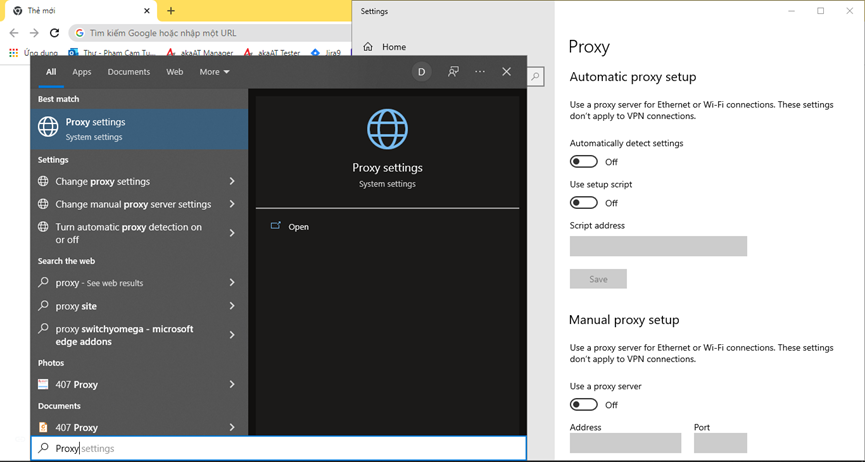The image size is (865, 462).
Task: Expand the proxy site web result arrow
Action: pos(232,306)
